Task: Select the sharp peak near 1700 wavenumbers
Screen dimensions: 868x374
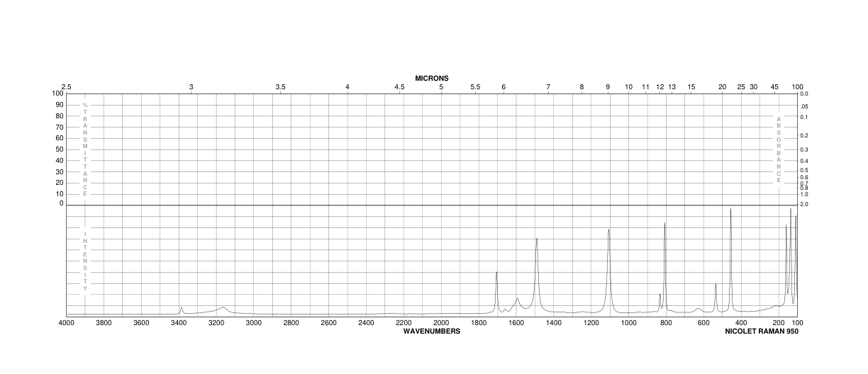Action: 496,273
